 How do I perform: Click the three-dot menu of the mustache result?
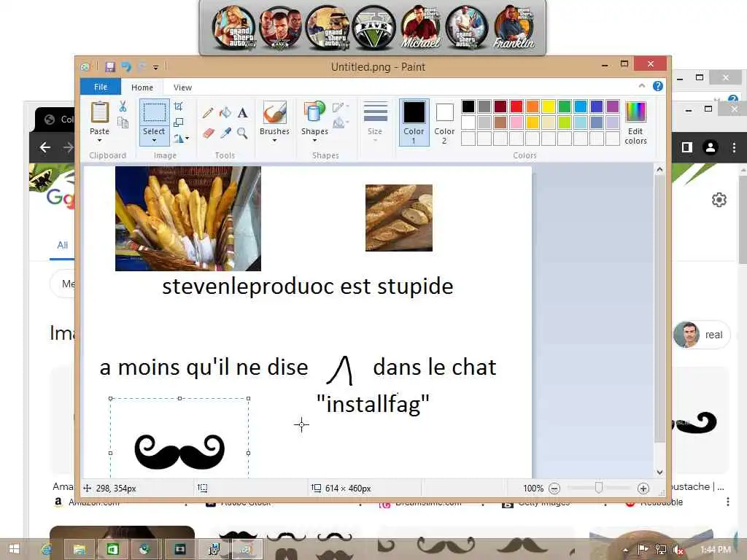coord(727,502)
